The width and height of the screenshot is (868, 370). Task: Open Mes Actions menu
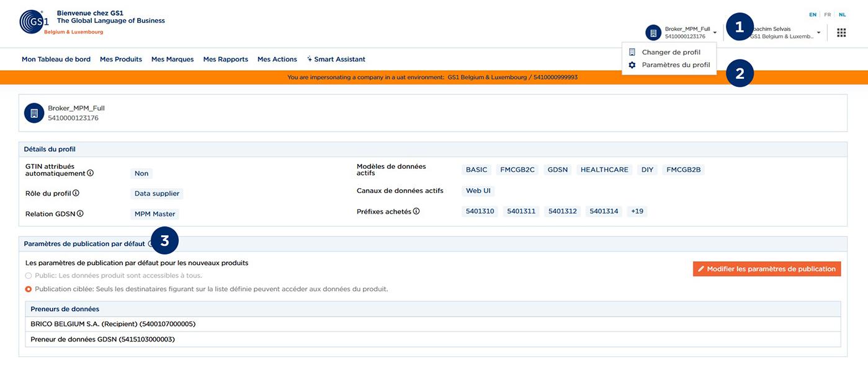pos(277,59)
